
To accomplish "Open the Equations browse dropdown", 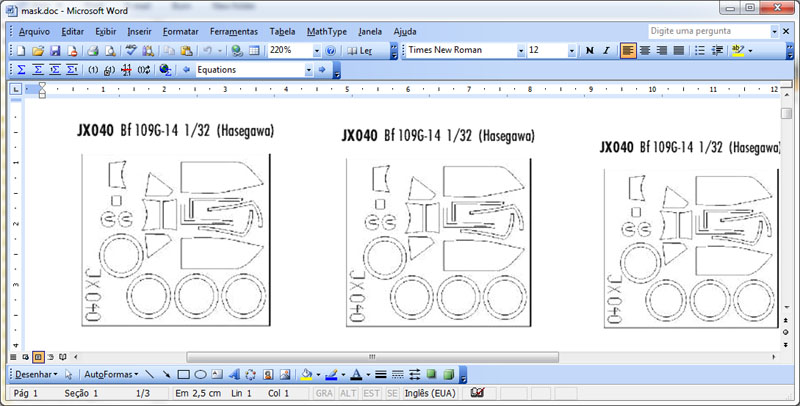I will (309, 70).
